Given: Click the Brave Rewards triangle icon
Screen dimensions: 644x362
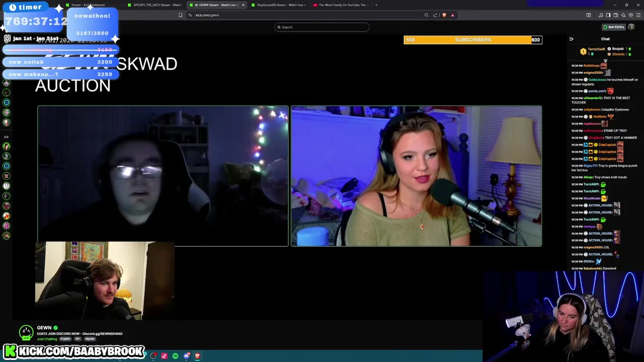Looking at the screenshot, I should click(x=452, y=15).
